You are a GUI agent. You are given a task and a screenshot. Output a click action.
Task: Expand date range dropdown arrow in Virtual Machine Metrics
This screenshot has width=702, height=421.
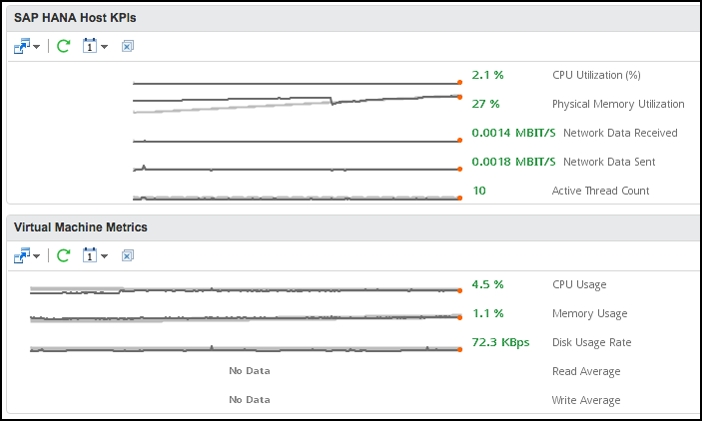104,256
